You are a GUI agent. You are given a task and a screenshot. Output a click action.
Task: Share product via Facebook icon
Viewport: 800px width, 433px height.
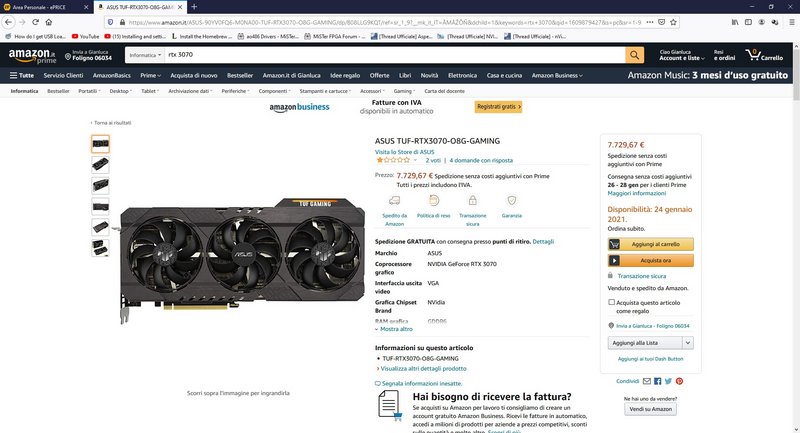tap(658, 381)
